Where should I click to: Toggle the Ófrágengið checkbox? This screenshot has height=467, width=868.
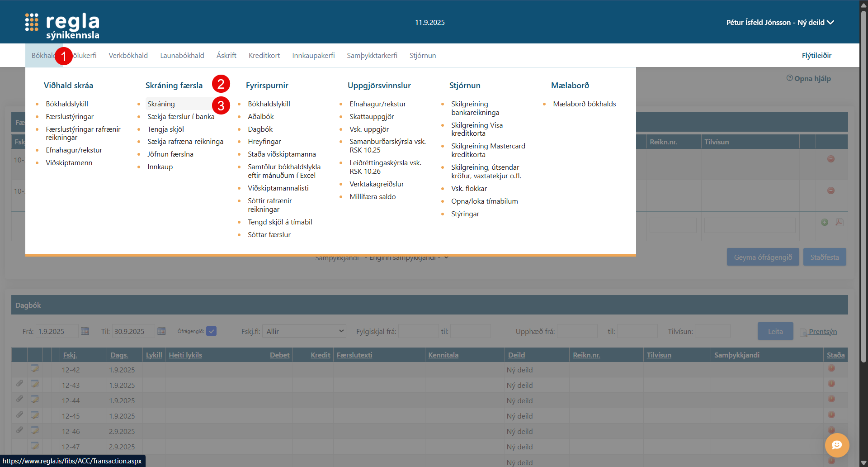[211, 331]
